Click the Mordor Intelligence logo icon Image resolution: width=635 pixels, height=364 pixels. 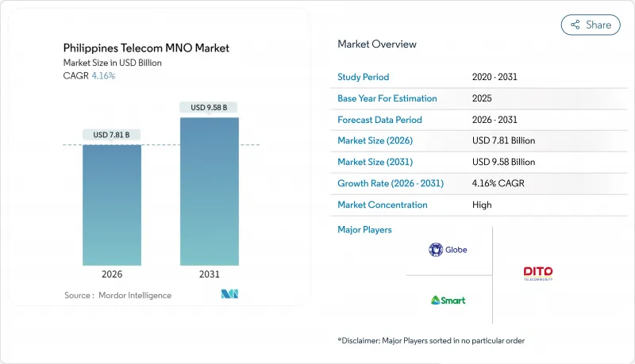(229, 295)
